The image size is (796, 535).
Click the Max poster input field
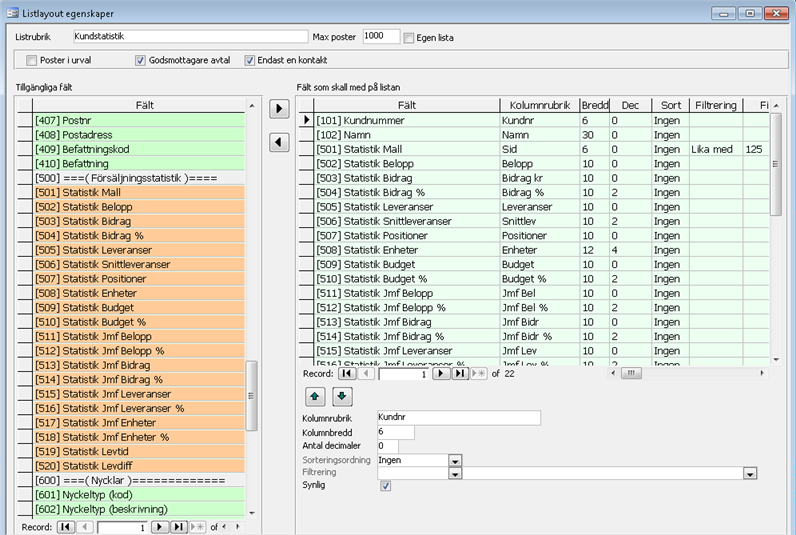coord(380,36)
